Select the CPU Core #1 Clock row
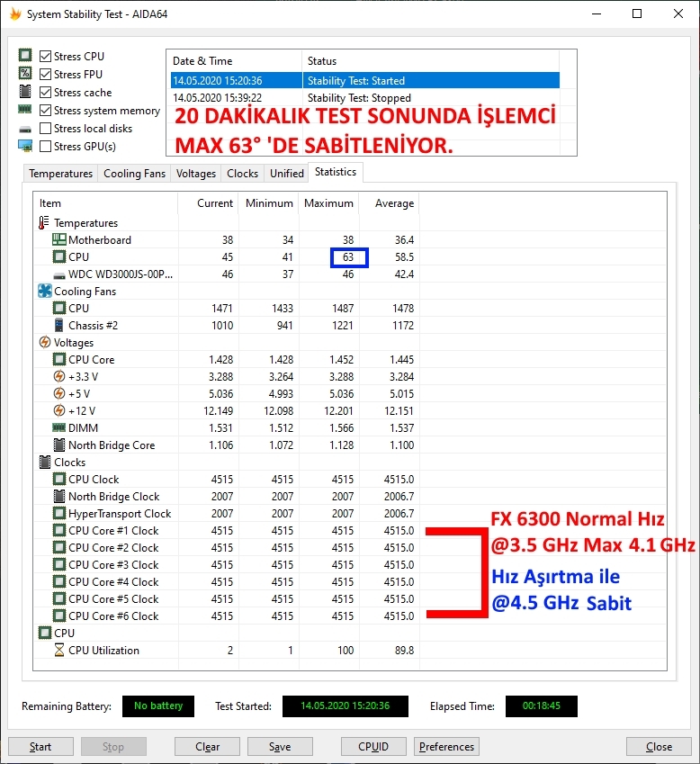Image resolution: width=700 pixels, height=764 pixels. click(226, 530)
